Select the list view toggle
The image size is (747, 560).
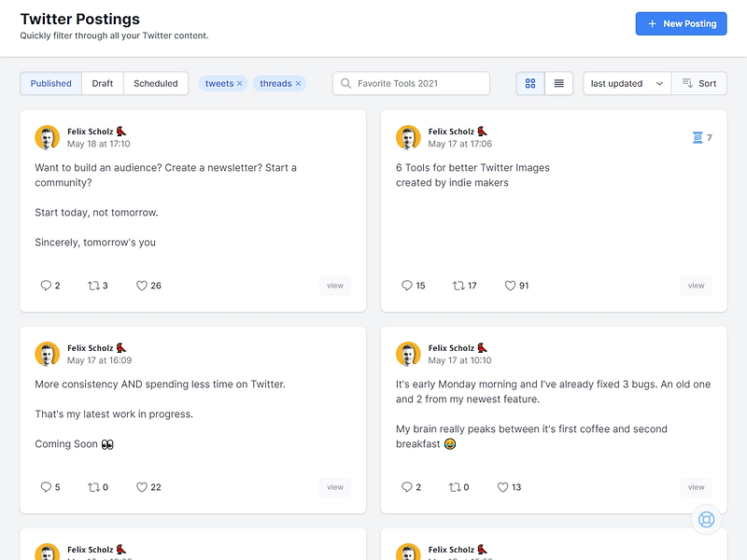pos(558,83)
